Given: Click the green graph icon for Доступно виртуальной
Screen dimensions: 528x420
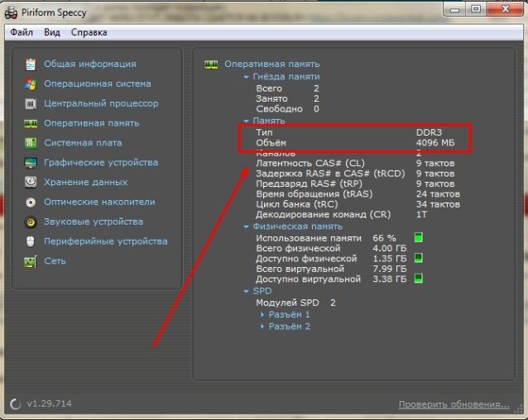Looking at the screenshot, I should pyautogui.click(x=418, y=279).
